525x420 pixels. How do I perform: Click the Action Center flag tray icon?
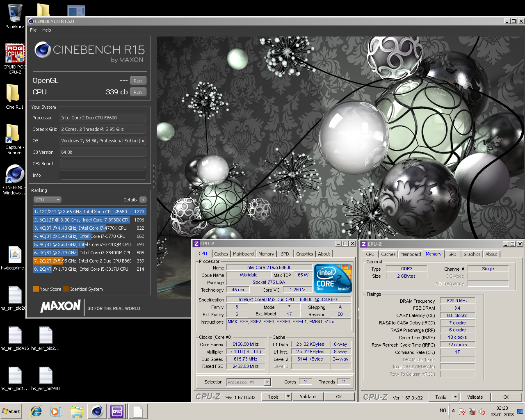pos(462,411)
